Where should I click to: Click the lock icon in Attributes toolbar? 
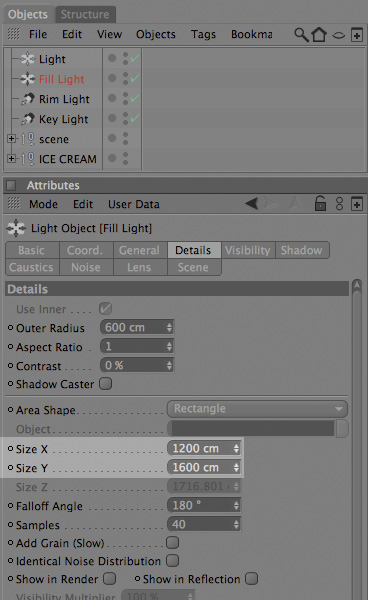320,203
